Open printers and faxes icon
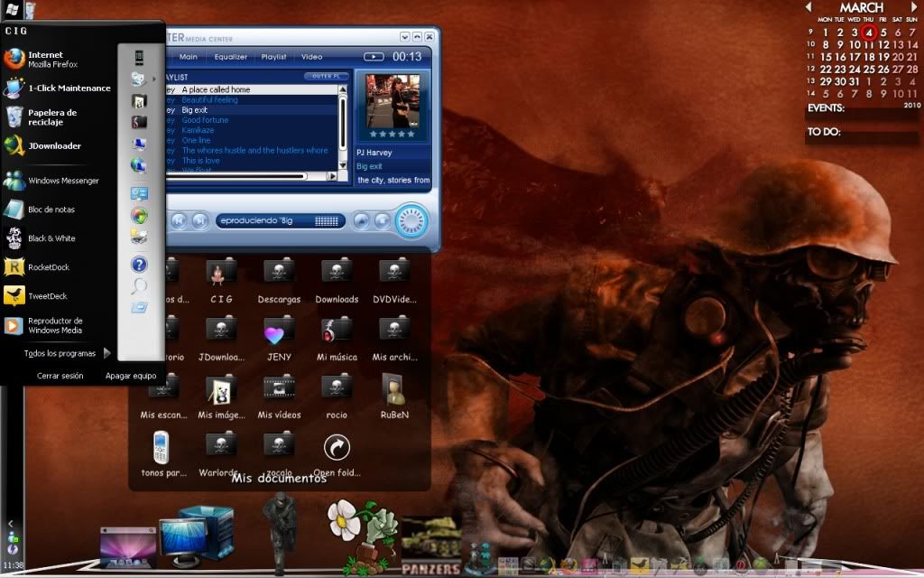The image size is (924, 578). pyautogui.click(x=139, y=238)
